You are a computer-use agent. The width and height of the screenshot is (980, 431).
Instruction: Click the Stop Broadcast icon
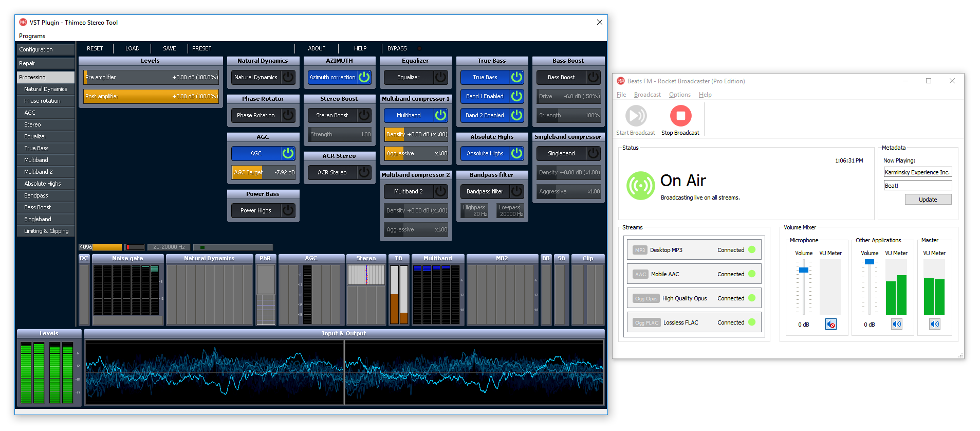pos(680,116)
